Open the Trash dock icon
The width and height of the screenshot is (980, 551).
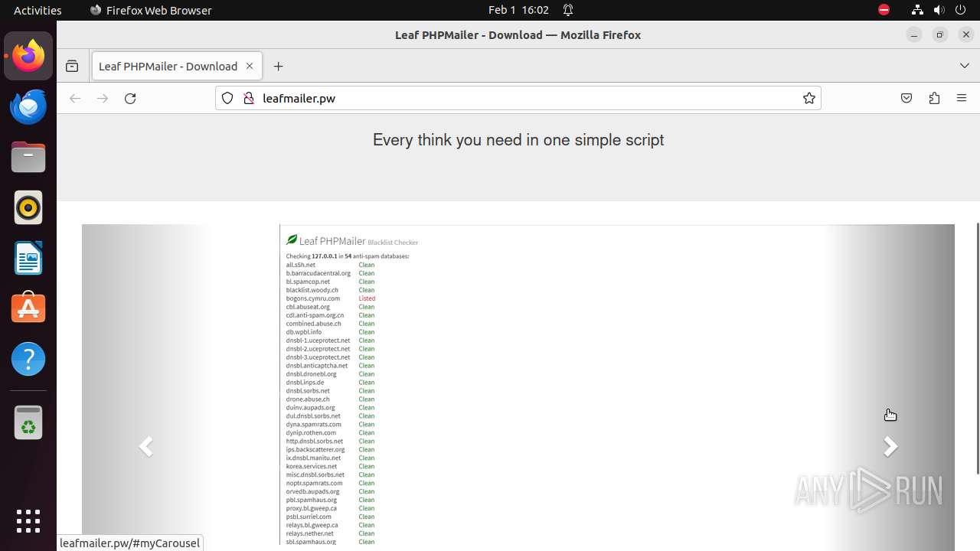point(28,422)
